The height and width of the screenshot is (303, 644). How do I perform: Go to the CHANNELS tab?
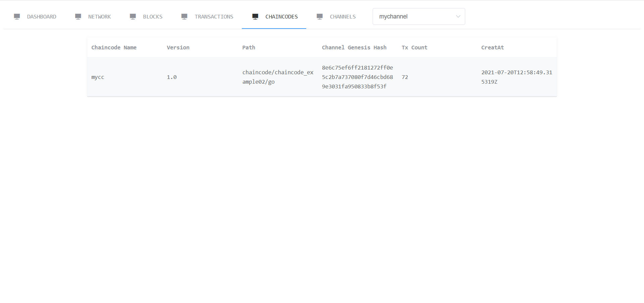point(343,16)
